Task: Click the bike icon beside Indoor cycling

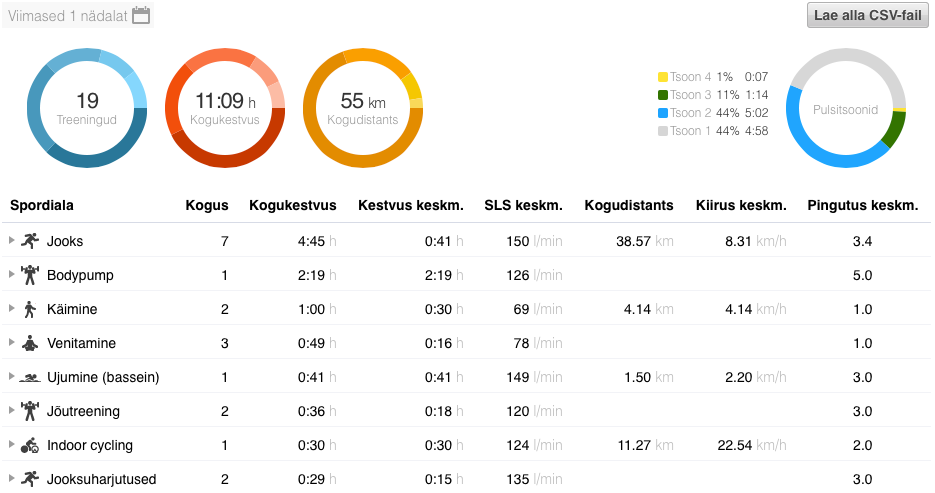Action: pos(29,445)
